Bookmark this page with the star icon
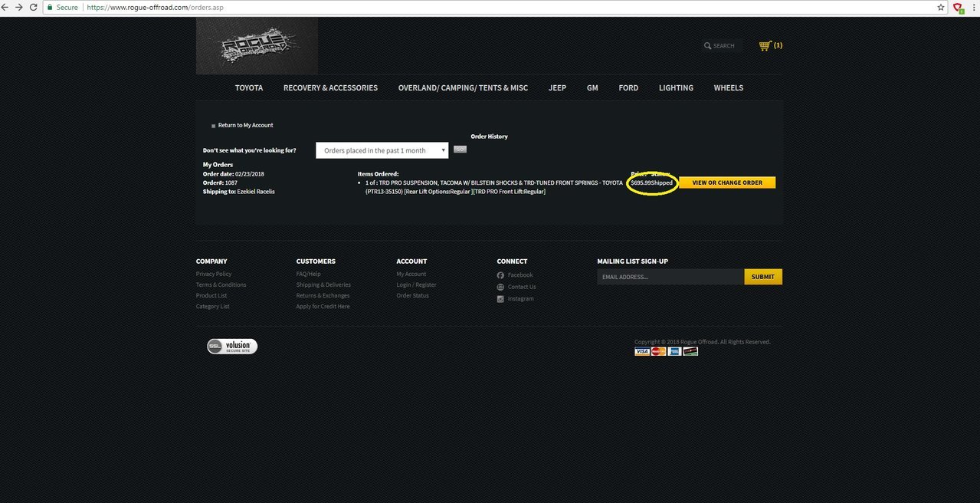 [941, 7]
